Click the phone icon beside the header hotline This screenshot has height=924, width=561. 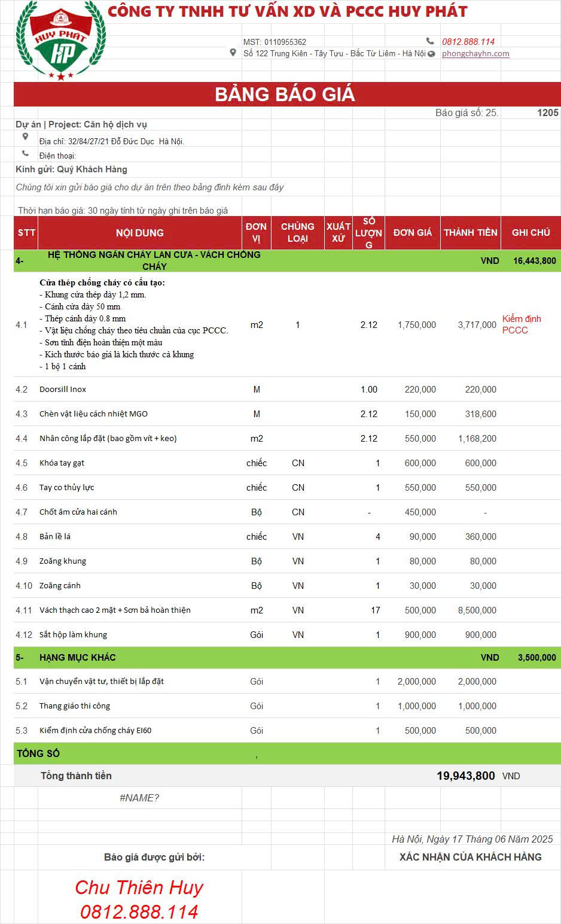coord(430,41)
